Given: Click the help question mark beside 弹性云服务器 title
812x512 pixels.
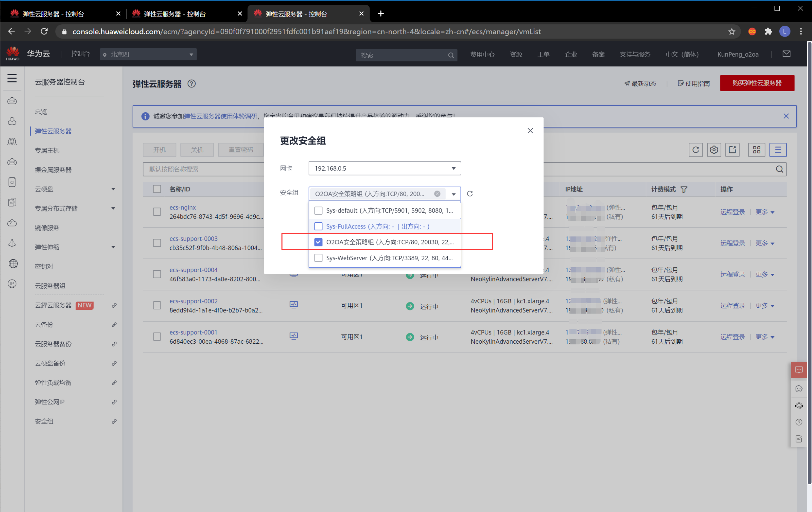Looking at the screenshot, I should tap(191, 84).
